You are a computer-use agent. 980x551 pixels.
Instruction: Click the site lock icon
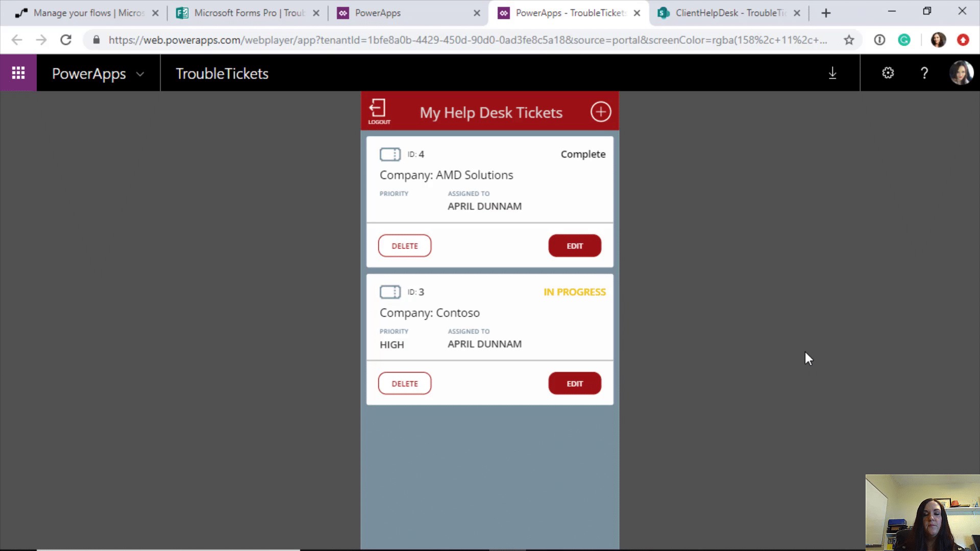[96, 40]
